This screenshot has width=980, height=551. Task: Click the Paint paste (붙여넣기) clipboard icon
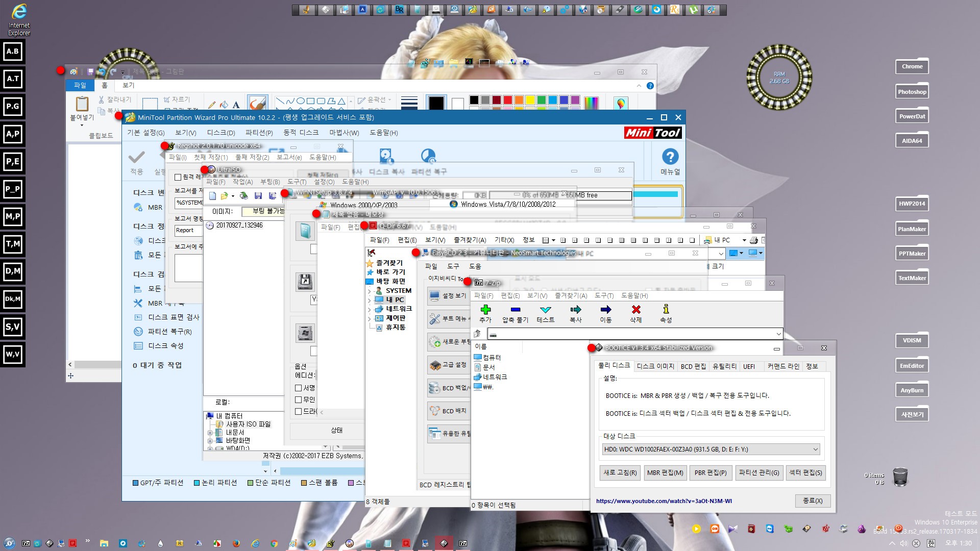pos(82,103)
